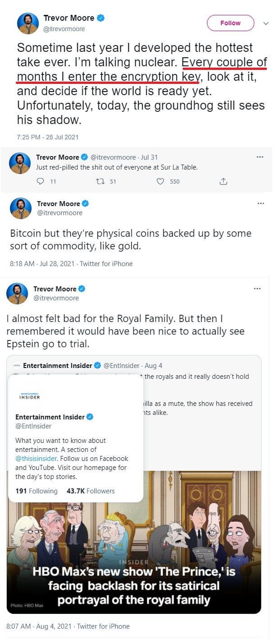Viewport: 276px width, 644px height.
Task: Retweet the Sur La Table tweet
Action: (101, 181)
